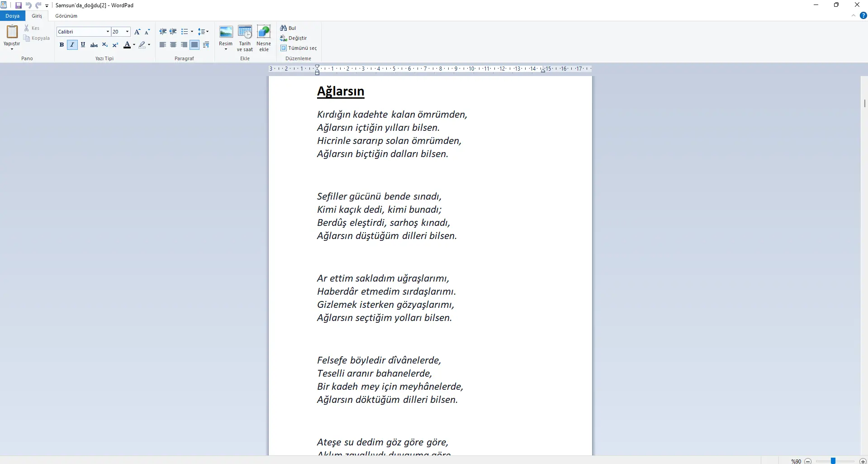Toggle underline formatting
The height and width of the screenshot is (464, 868).
point(83,45)
